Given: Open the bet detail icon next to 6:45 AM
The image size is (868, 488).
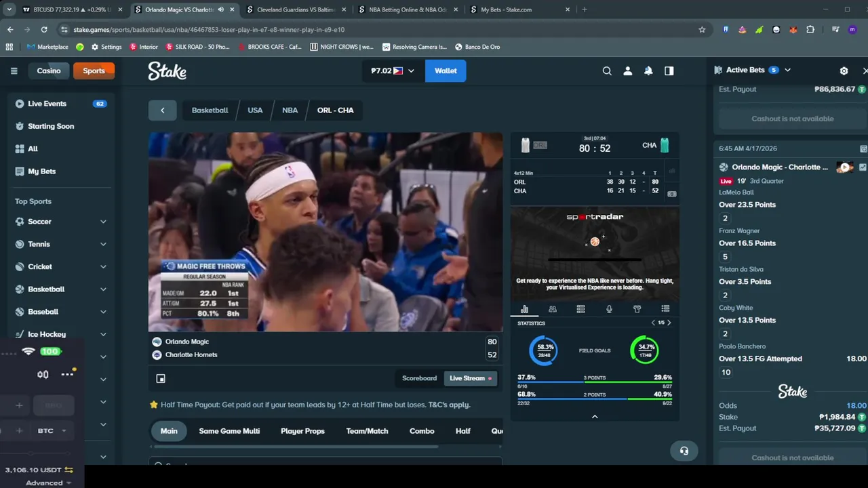Looking at the screenshot, I should (x=863, y=148).
